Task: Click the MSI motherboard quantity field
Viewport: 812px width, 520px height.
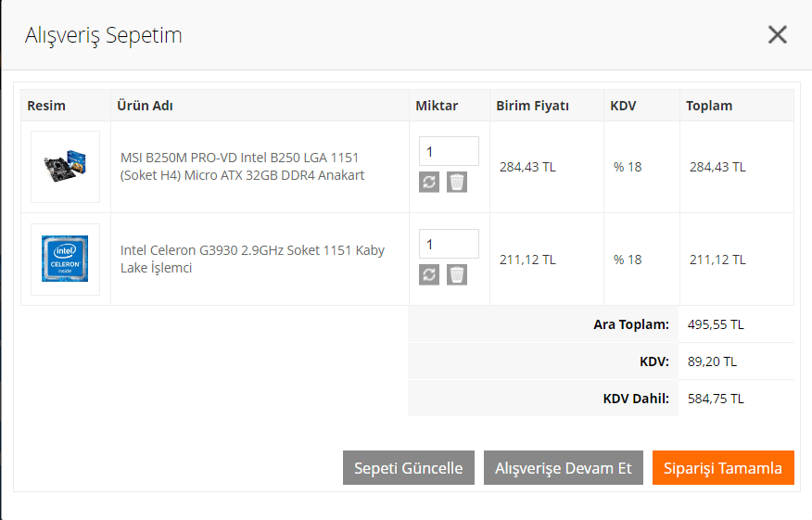Action: tap(449, 151)
